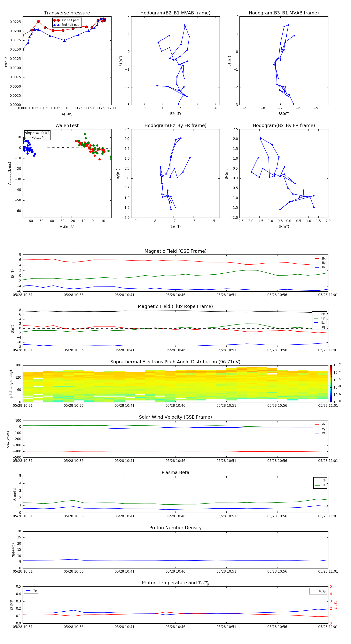Click the 'Magnetic Field (GSE Frame)' title

[x=175, y=251]
